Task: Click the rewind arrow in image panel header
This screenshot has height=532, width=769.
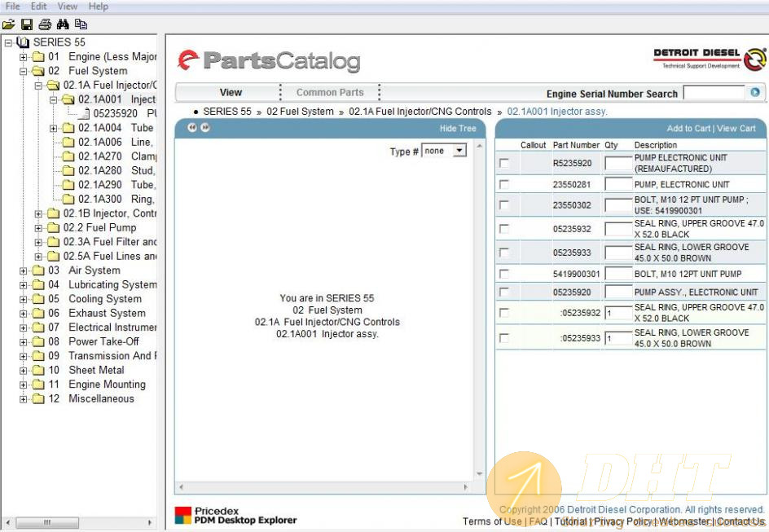Action: click(191, 127)
